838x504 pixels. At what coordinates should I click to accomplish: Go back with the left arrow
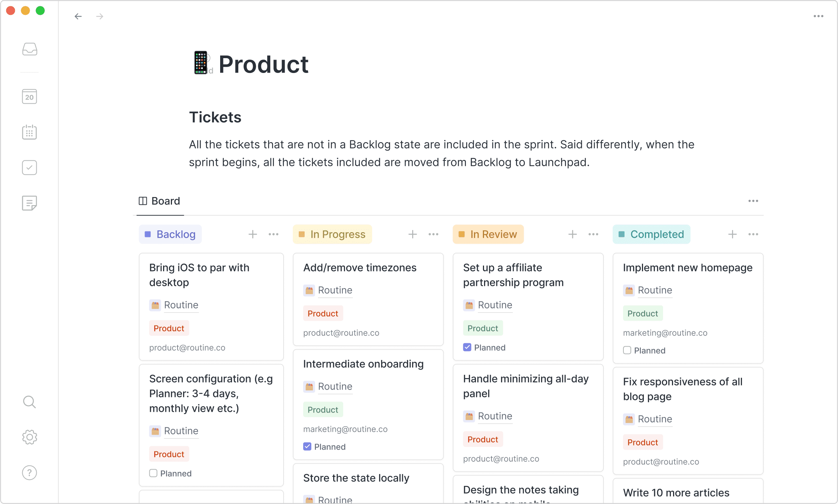78,16
